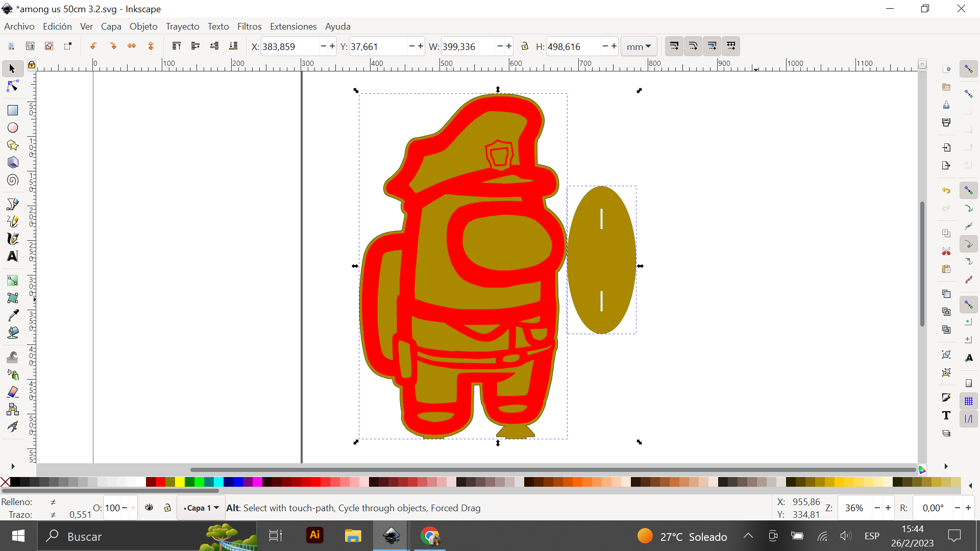Toggle guides lock at ruler corner
980x551 pixels.
pyautogui.click(x=32, y=64)
